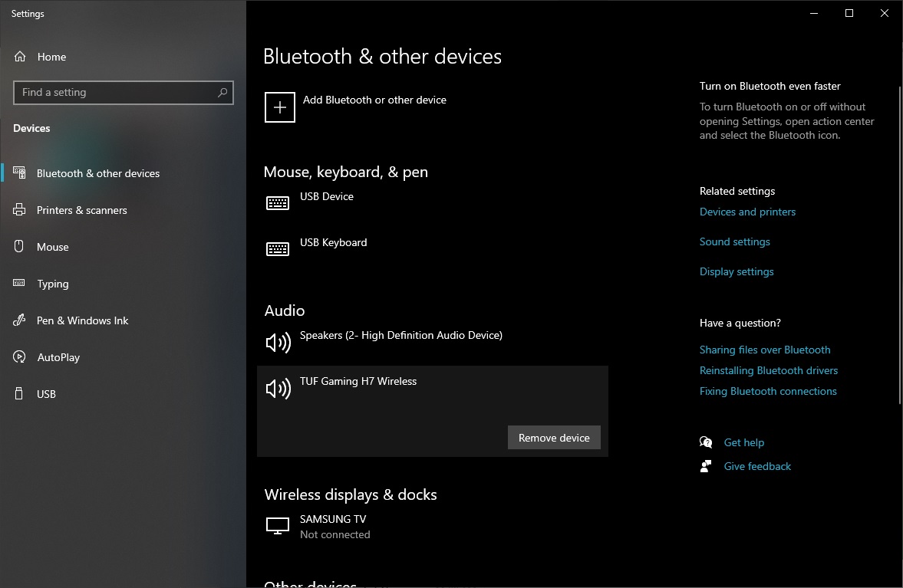Open Pen & Windows Ink settings
This screenshot has height=588, width=903.
82,320
